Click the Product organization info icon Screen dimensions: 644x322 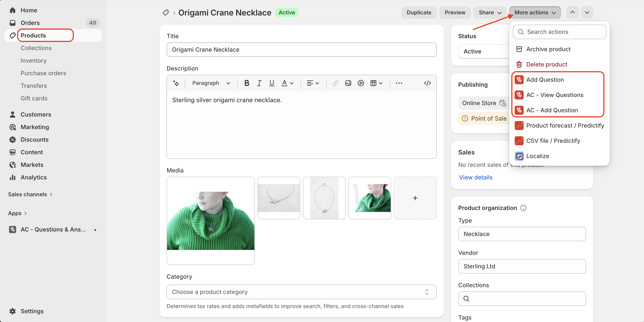(523, 208)
